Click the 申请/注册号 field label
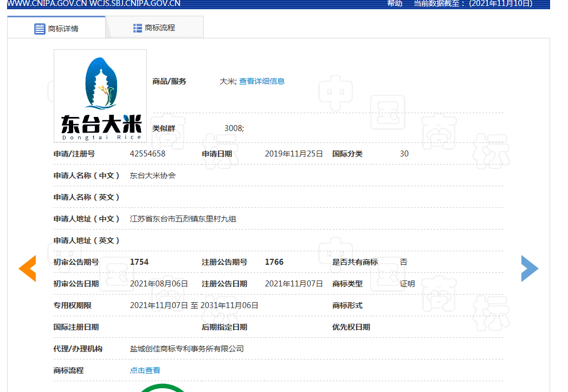The width and height of the screenshot is (568, 392). click(x=74, y=153)
